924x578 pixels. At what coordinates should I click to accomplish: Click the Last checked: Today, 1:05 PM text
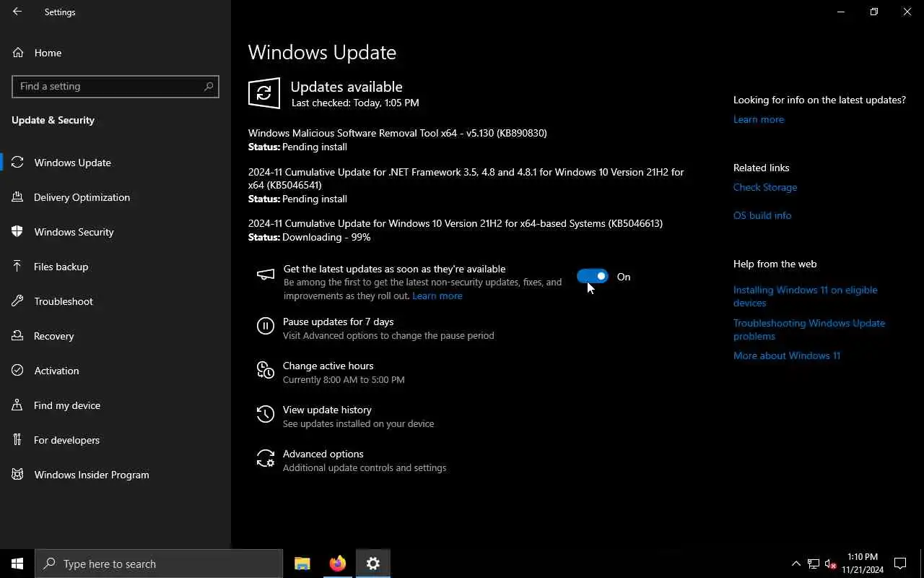pos(355,103)
